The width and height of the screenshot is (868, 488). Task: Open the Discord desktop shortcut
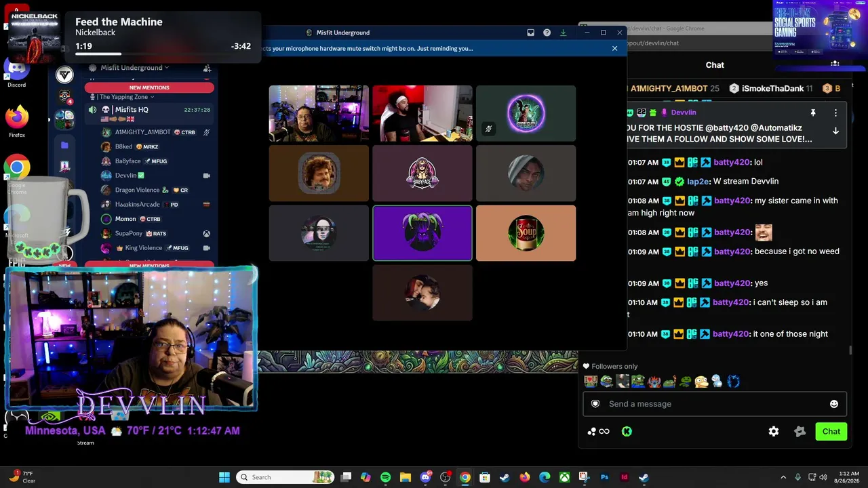tap(16, 73)
